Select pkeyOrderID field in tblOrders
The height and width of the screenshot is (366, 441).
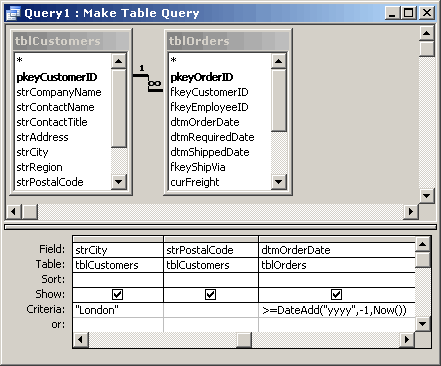[202, 77]
